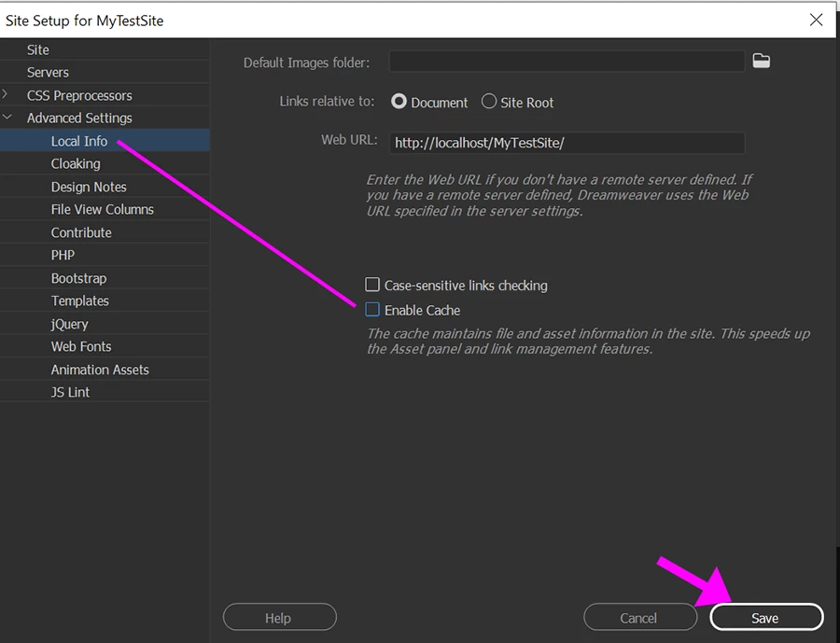Open Templates settings

pyautogui.click(x=105, y=301)
